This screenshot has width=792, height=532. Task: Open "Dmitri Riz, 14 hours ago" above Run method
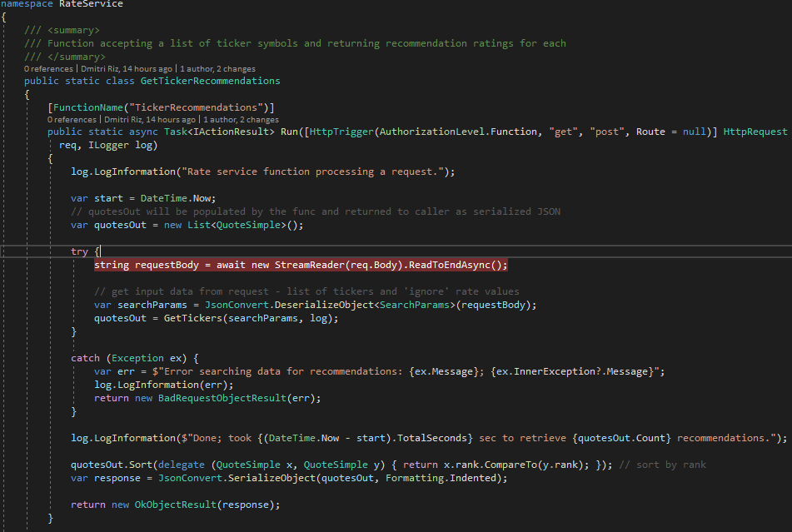(150, 120)
